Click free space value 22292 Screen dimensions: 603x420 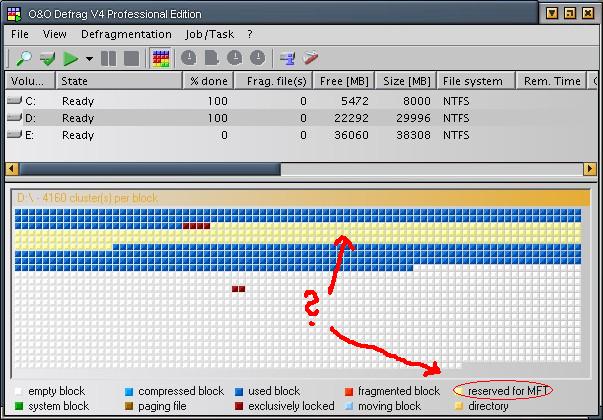(x=351, y=118)
